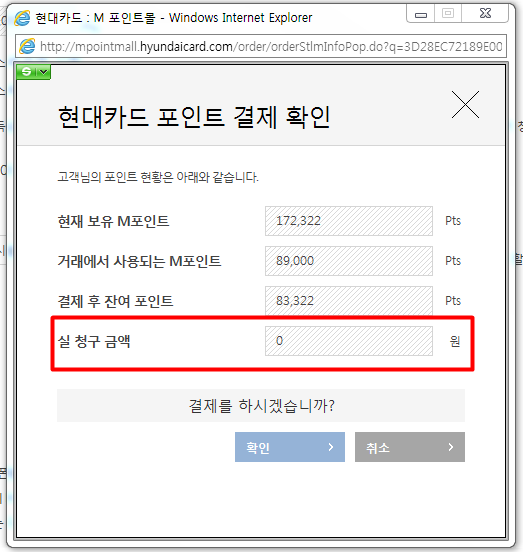Viewport: 523px width, 552px height.
Task: Click the label 결제 후 잔여 포인트
Action: (x=115, y=301)
